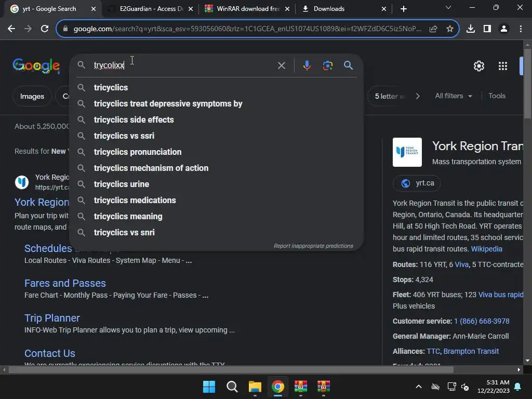Open a new browser tab
This screenshot has width=532, height=399.
click(x=403, y=9)
